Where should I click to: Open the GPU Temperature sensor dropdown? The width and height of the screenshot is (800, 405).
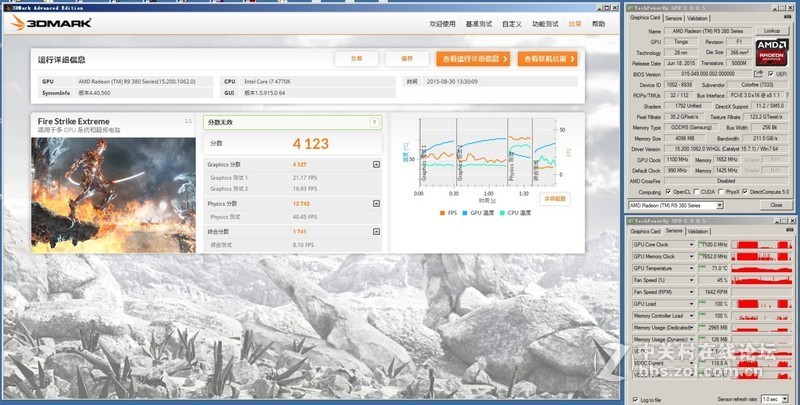point(691,268)
